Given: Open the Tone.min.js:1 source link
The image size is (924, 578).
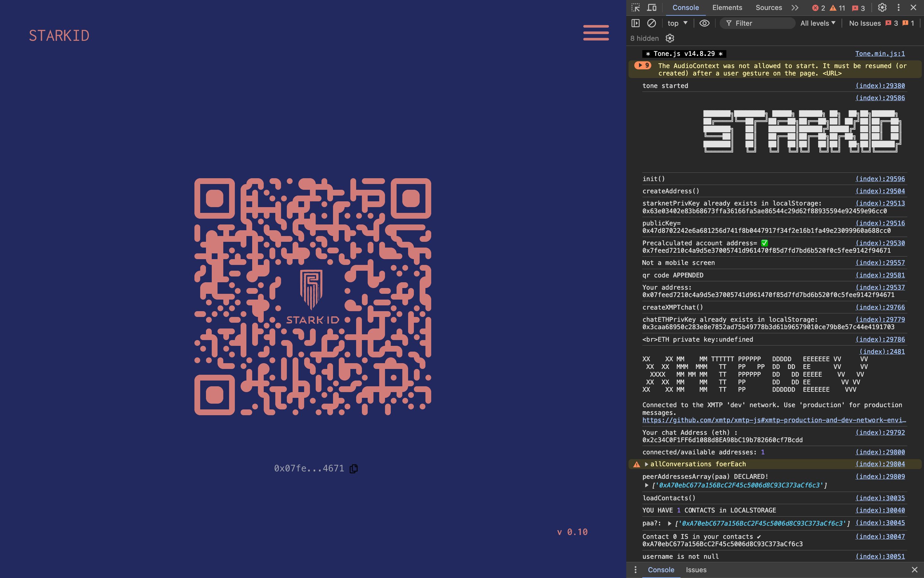Looking at the screenshot, I should click(x=880, y=54).
